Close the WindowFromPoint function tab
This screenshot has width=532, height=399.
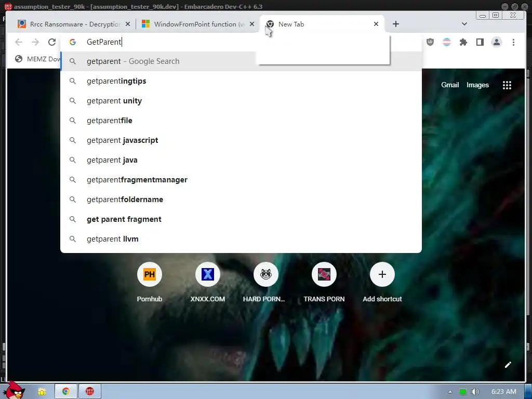(x=252, y=24)
